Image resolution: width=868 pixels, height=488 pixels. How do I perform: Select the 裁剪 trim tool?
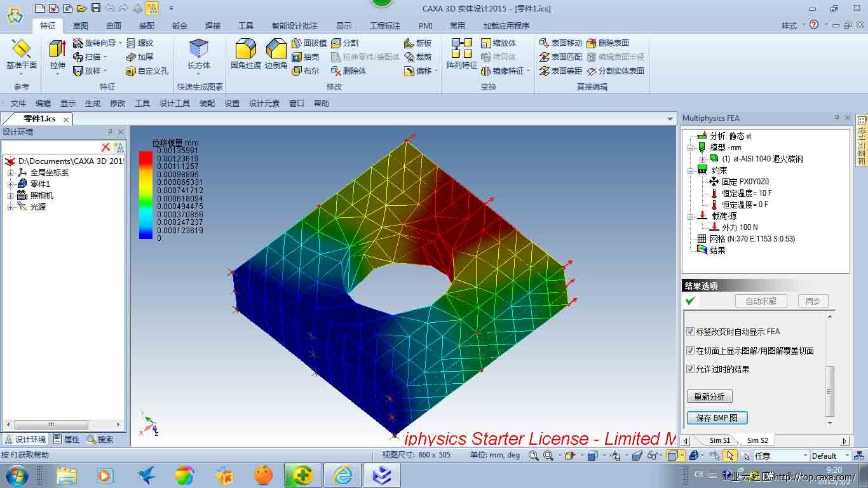[x=418, y=57]
